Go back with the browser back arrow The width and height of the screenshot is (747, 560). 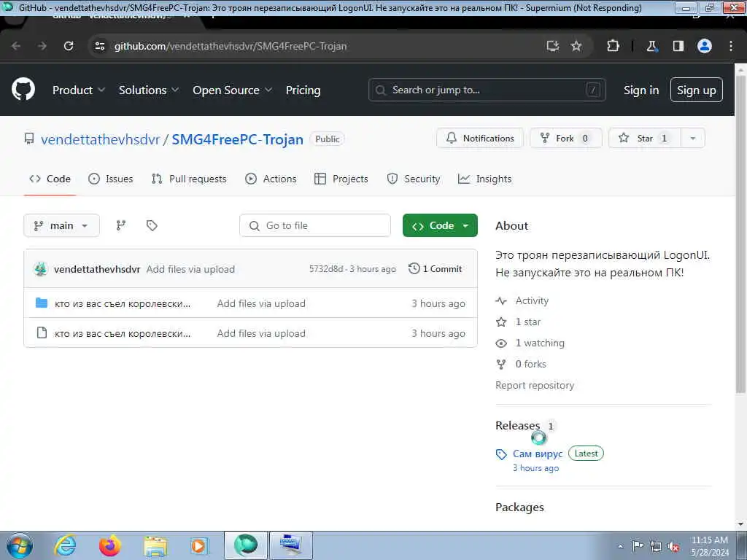16,46
